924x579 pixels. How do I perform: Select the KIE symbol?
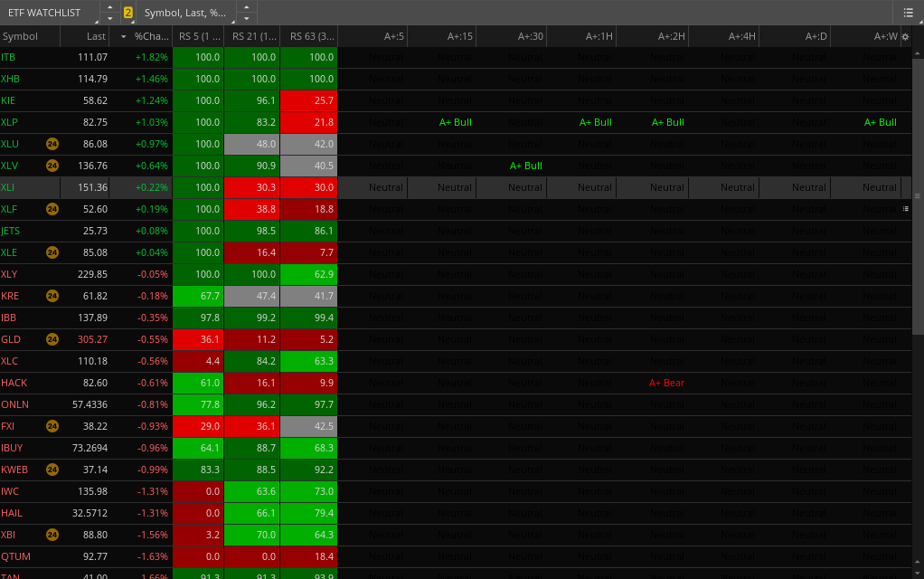tap(8, 100)
